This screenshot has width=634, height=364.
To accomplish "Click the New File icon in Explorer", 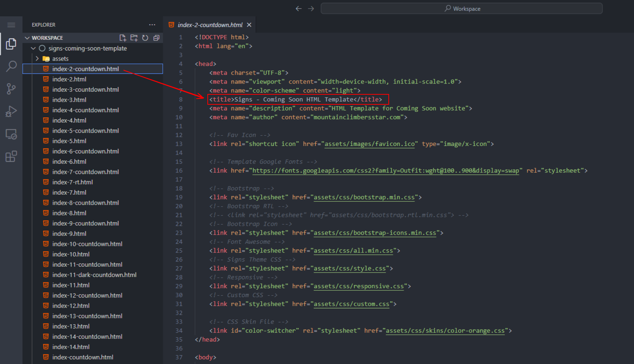I will click(123, 38).
